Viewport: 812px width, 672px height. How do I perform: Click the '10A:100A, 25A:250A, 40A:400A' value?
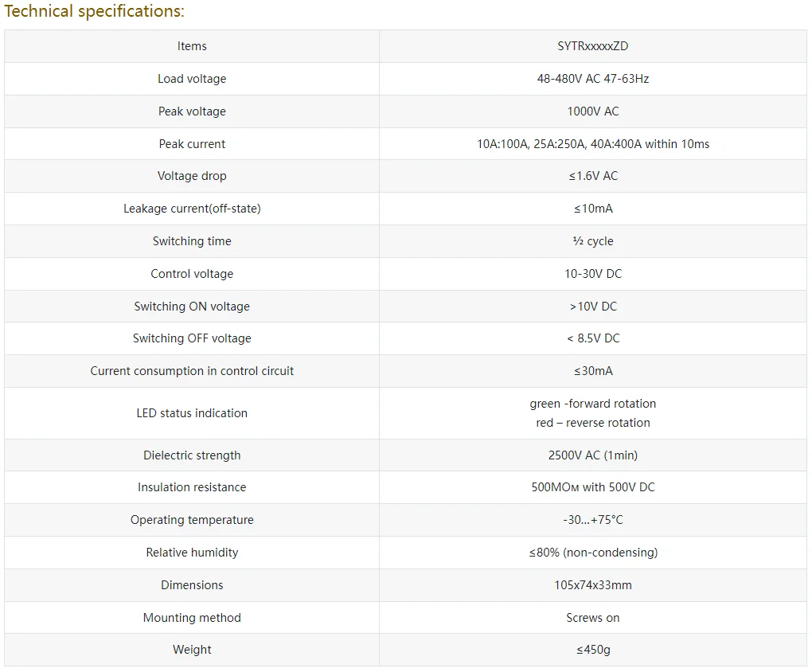pyautogui.click(x=593, y=144)
